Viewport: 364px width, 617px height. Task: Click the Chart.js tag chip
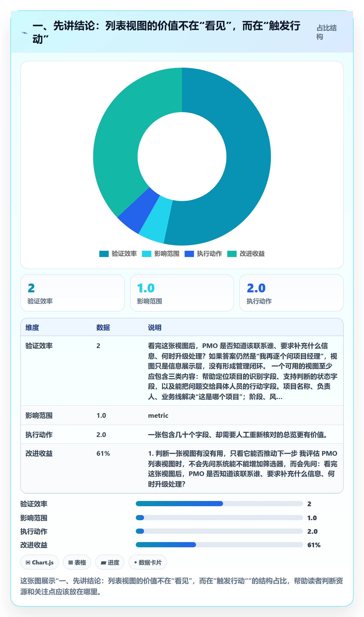point(40,562)
